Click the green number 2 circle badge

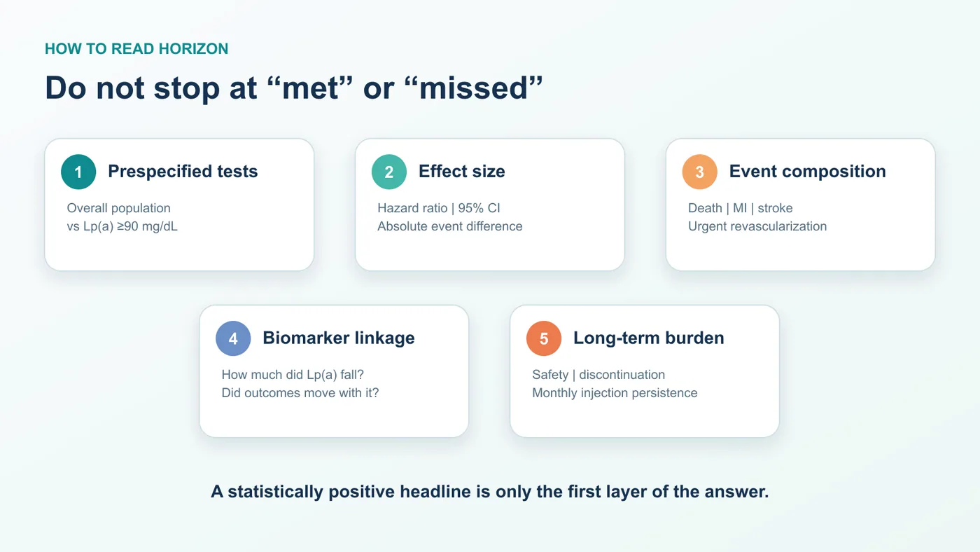[389, 172]
